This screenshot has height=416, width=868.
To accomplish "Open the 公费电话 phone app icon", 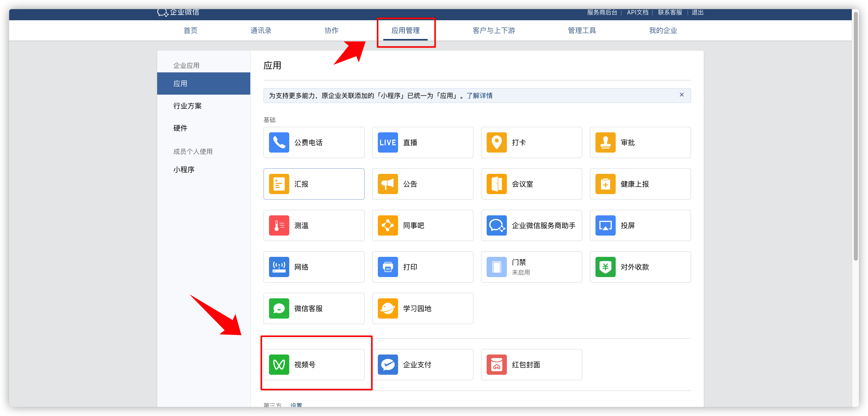I will (279, 142).
